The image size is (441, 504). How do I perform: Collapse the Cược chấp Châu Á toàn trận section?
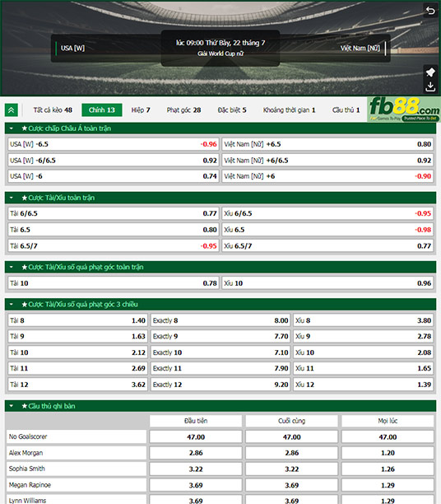click(x=12, y=128)
